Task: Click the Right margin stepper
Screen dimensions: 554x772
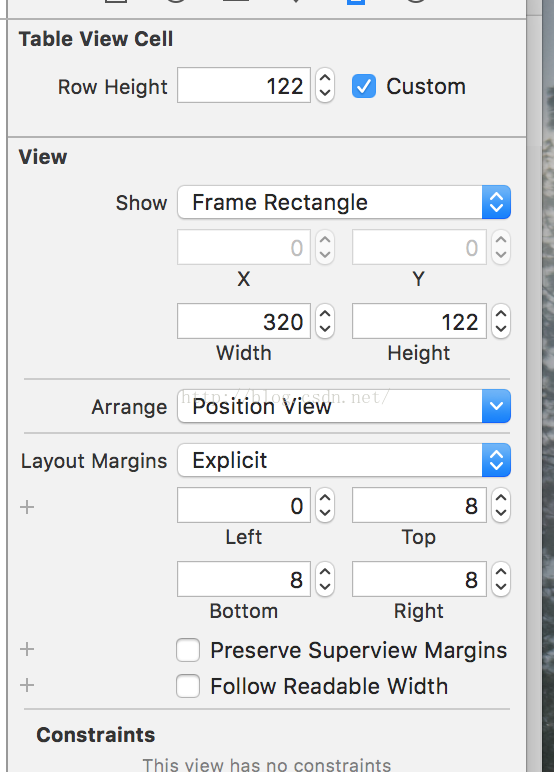Action: [x=501, y=579]
